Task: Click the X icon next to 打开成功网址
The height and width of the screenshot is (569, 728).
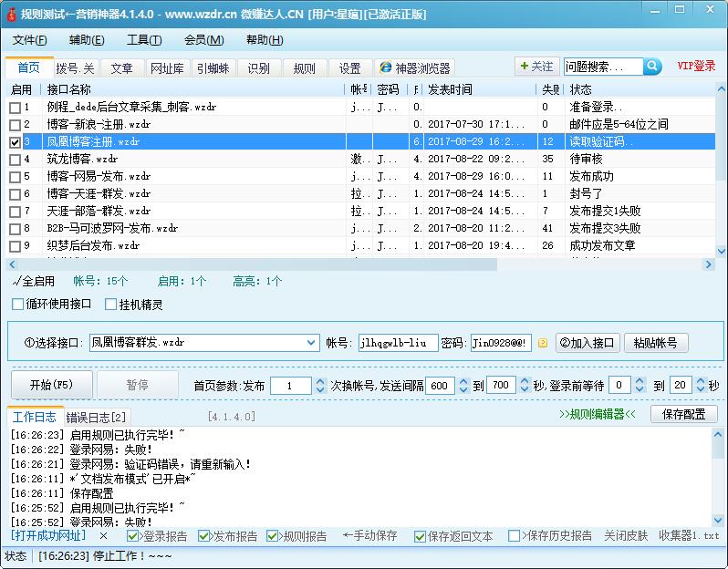Action: (103, 536)
